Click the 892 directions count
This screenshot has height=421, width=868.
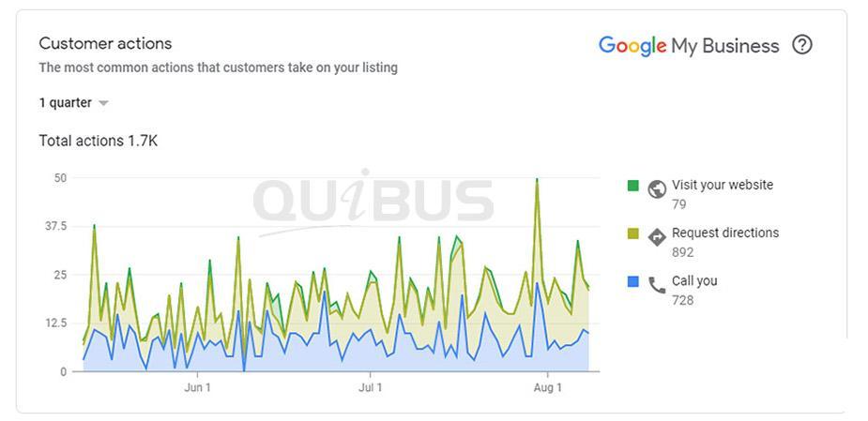(683, 252)
